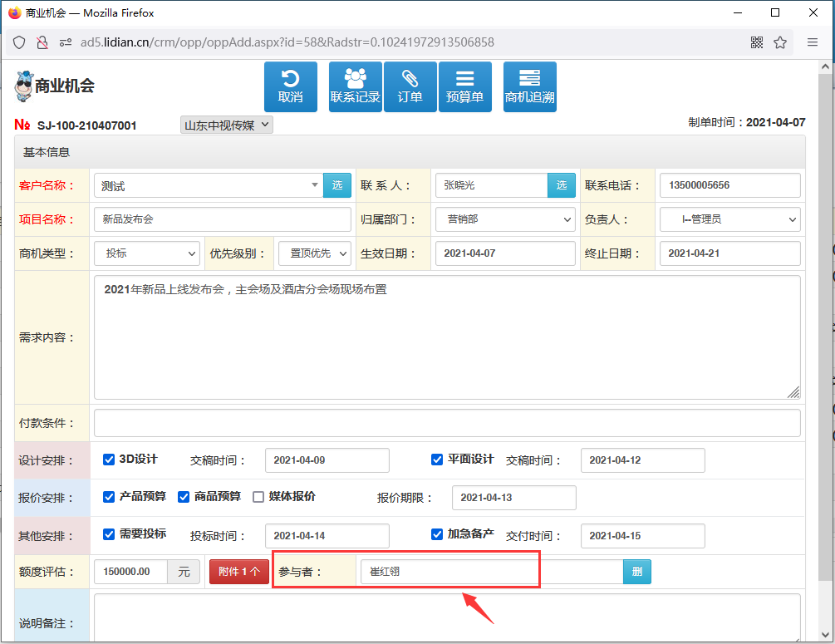Click into the 说明备注 text area

(x=447, y=618)
